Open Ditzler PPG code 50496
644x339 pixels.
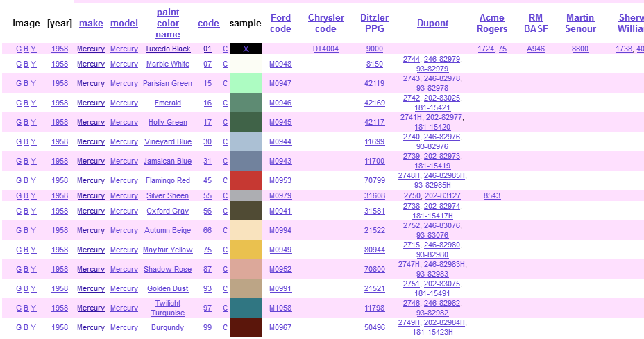(375, 327)
